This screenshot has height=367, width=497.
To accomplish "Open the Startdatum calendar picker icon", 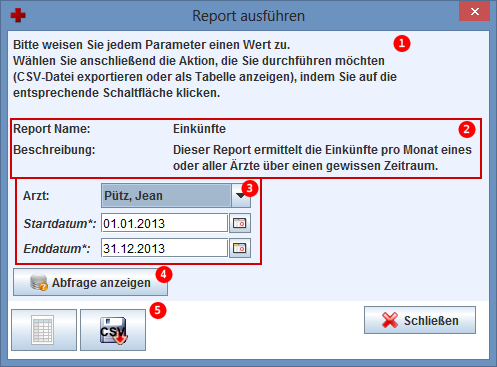I will pos(240,223).
